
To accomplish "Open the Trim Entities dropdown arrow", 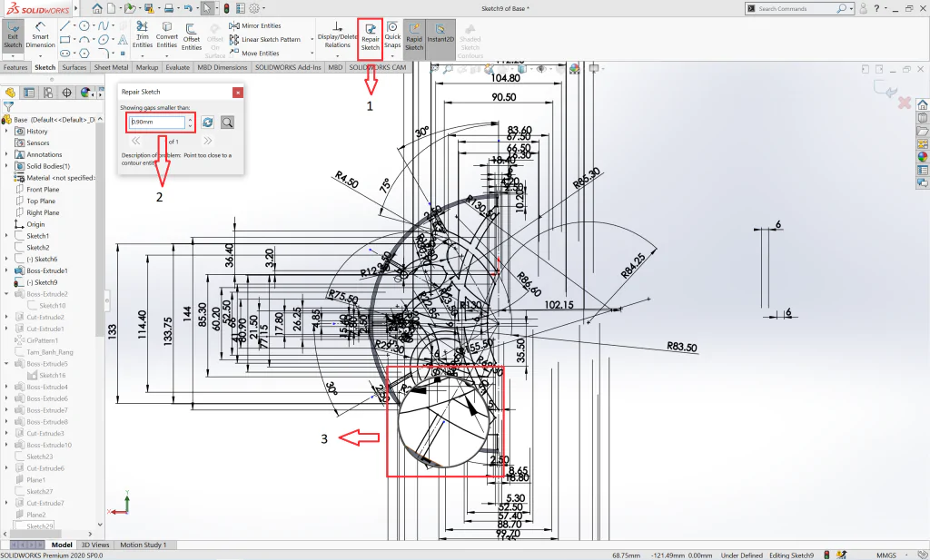I will 143,55.
